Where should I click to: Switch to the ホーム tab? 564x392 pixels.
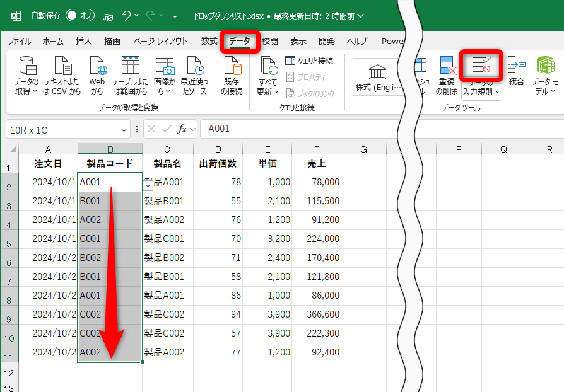click(53, 42)
